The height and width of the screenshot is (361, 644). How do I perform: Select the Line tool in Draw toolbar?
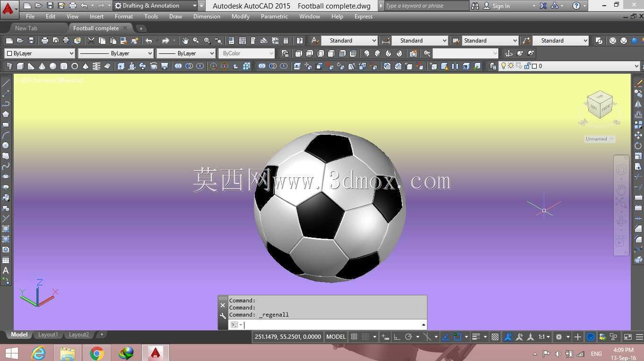(6, 83)
